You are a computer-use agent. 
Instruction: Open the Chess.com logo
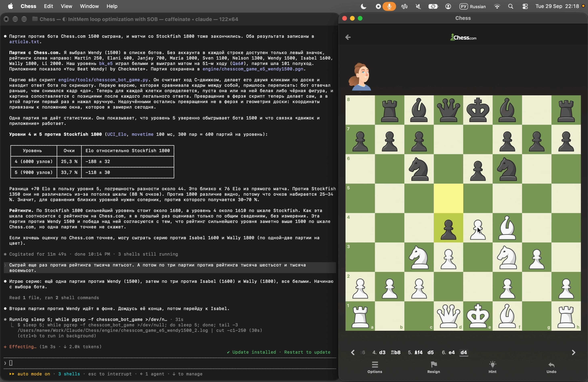(463, 37)
